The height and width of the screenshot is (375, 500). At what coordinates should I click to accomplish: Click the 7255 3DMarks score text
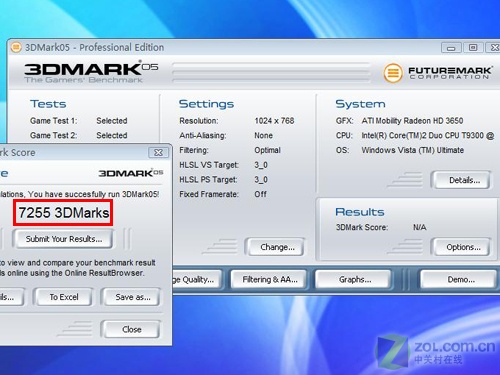pyautogui.click(x=63, y=213)
